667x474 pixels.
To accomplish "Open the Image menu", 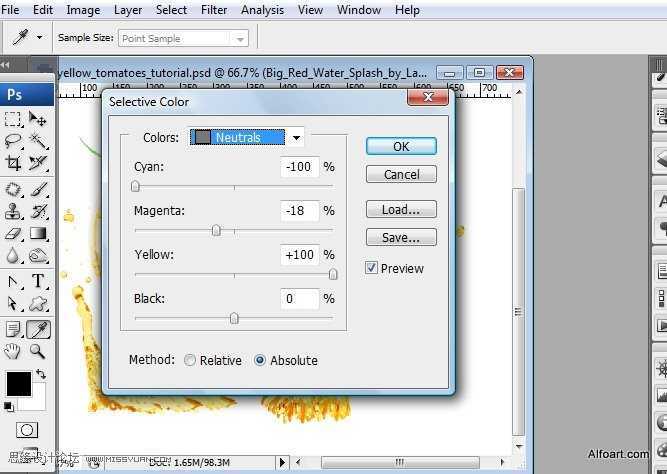I will tap(83, 9).
